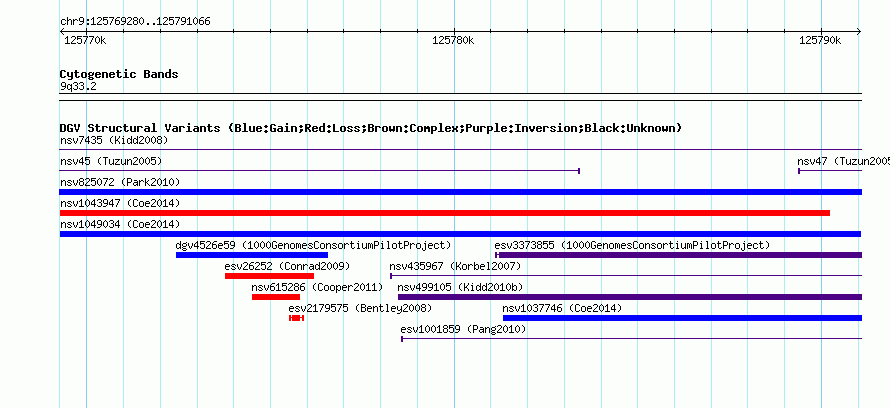The width and height of the screenshot is (890, 408).
Task: Click the esv3373855 purple inversion bar
Action: pyautogui.click(x=678, y=255)
